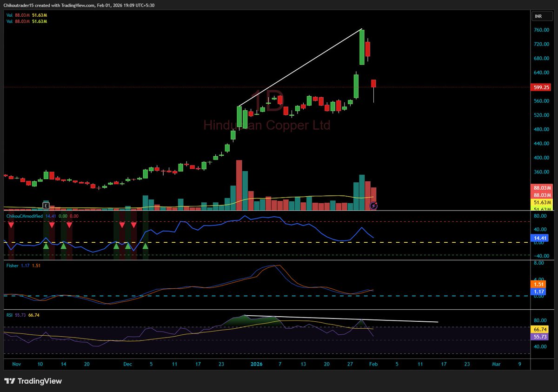Select the white trendline on the price chart
The image size is (558, 392).
[x=300, y=68]
